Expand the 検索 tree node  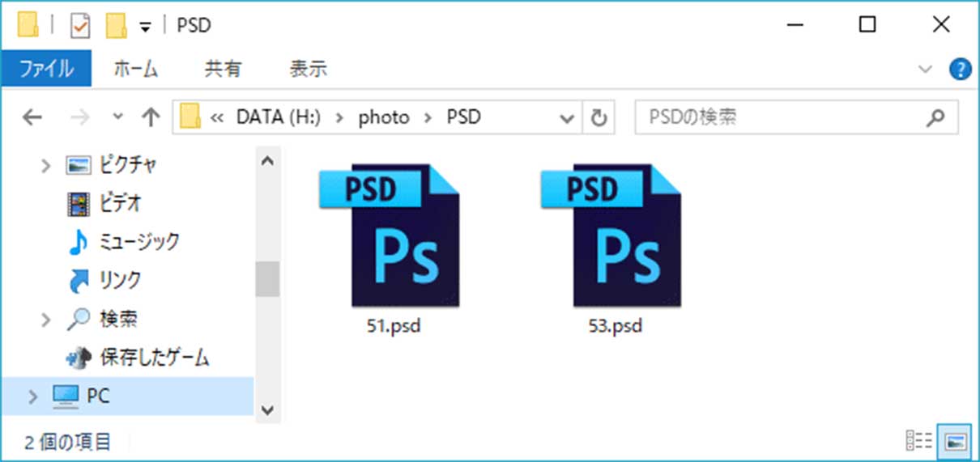point(46,319)
